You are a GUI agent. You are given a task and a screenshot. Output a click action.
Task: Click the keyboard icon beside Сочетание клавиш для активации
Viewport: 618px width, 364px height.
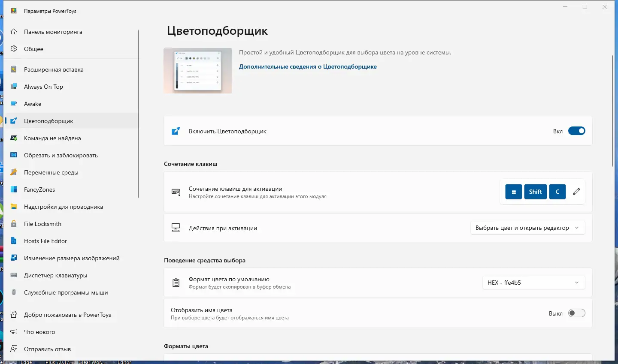pos(176,192)
